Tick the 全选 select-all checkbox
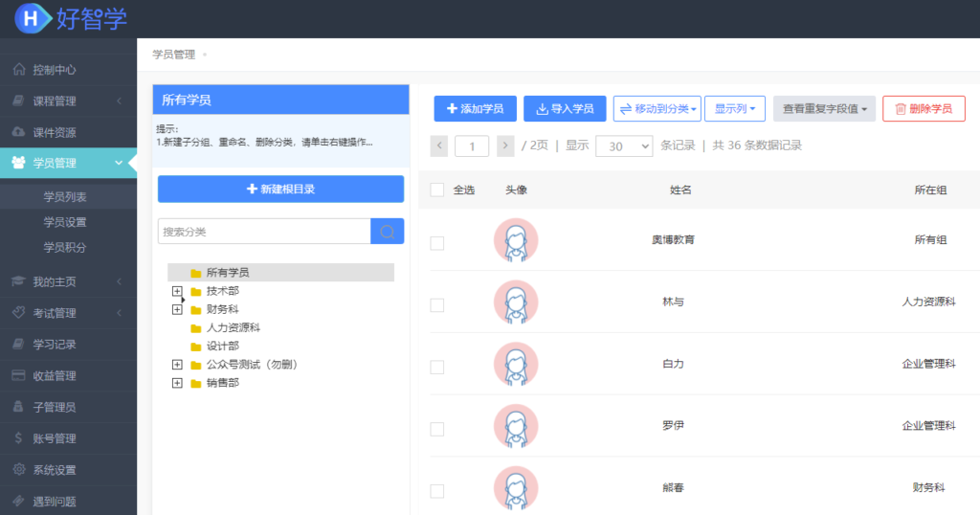This screenshot has height=515, width=980. pos(436,190)
